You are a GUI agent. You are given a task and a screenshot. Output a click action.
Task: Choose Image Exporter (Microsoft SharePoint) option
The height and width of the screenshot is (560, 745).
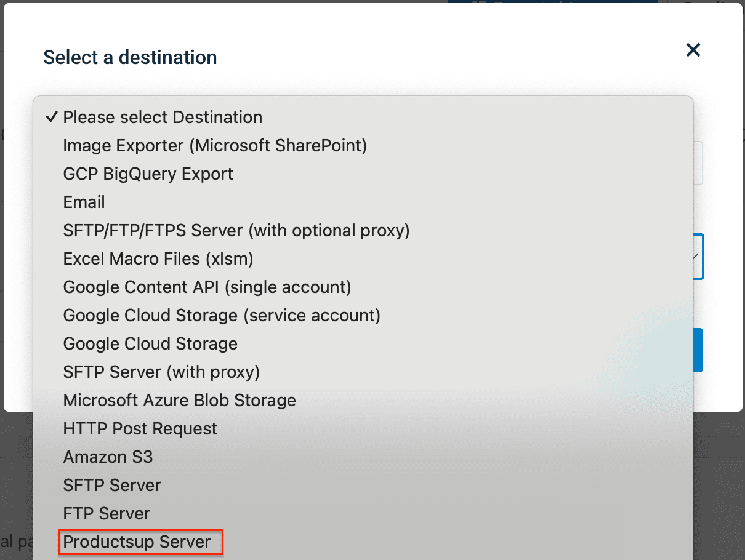[215, 146]
